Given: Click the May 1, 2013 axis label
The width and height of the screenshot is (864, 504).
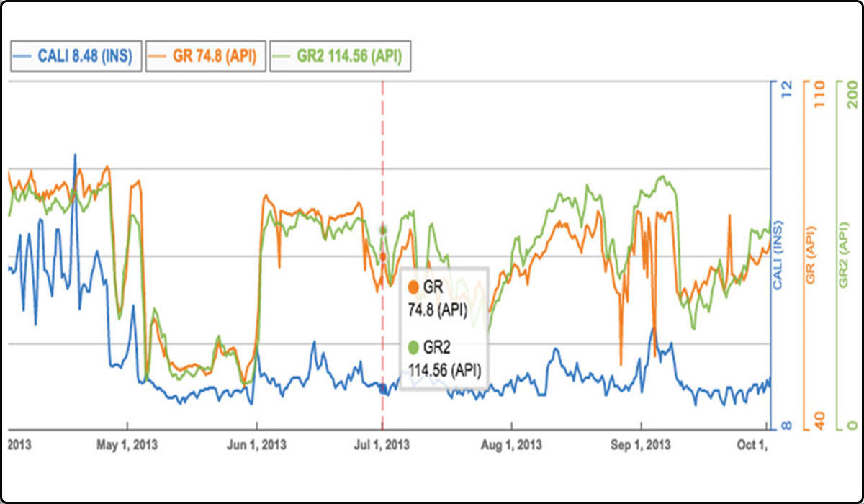Looking at the screenshot, I should click(x=127, y=445).
